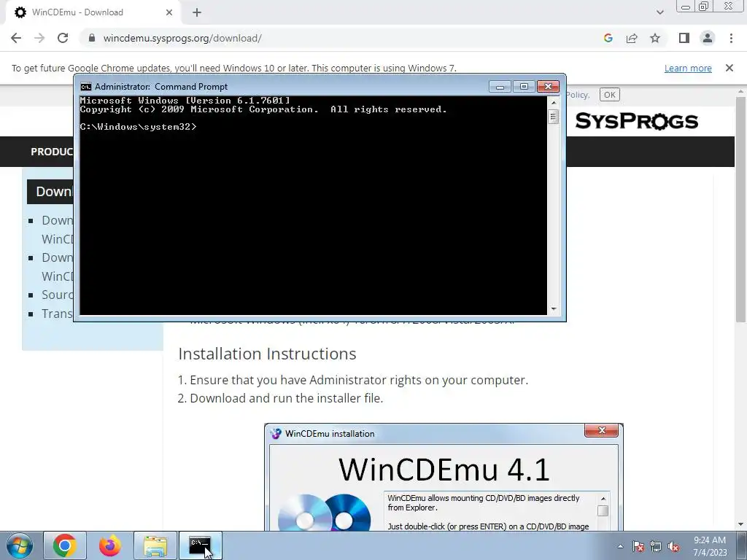Click the forward navigation arrow in Chrome
Viewport: 747px width, 560px height.
pos(39,38)
